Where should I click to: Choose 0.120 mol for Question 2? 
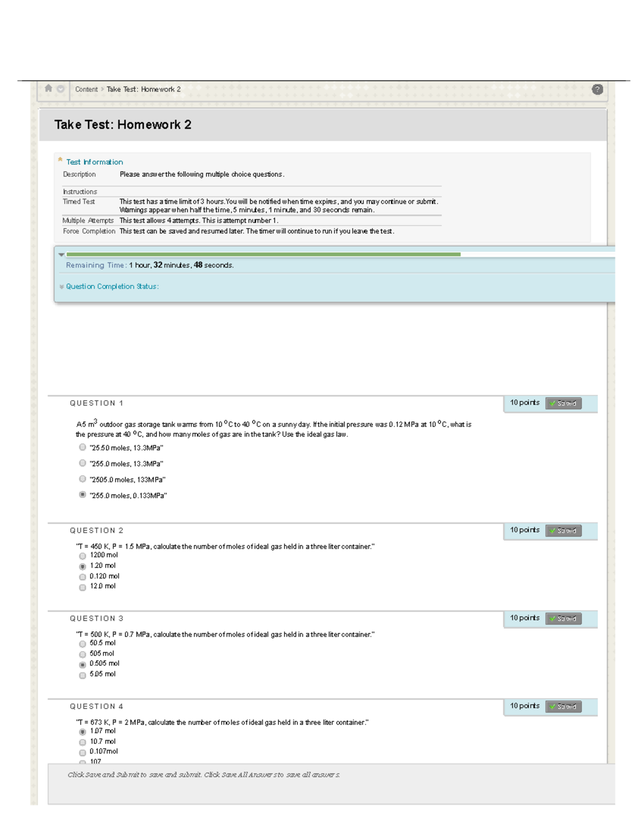click(x=82, y=577)
